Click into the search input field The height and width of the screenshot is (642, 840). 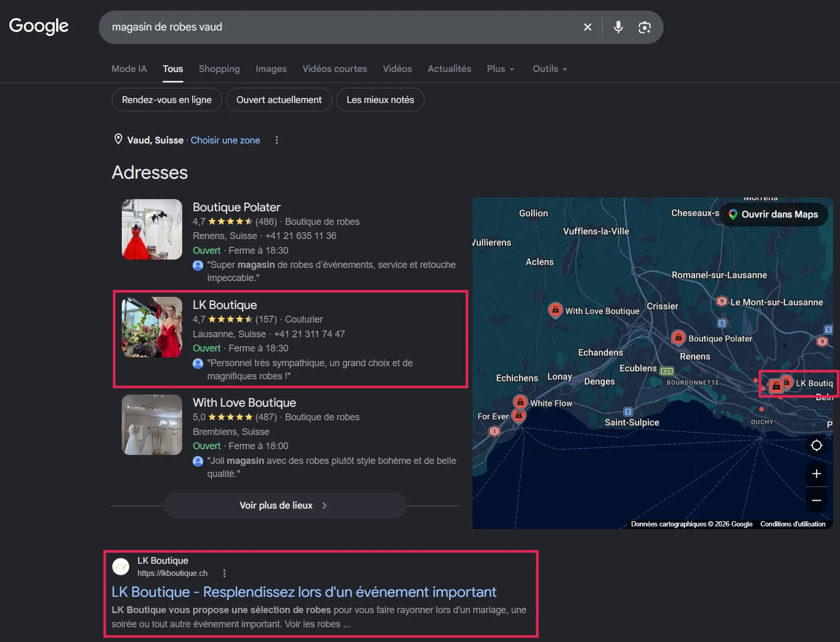[x=341, y=27]
